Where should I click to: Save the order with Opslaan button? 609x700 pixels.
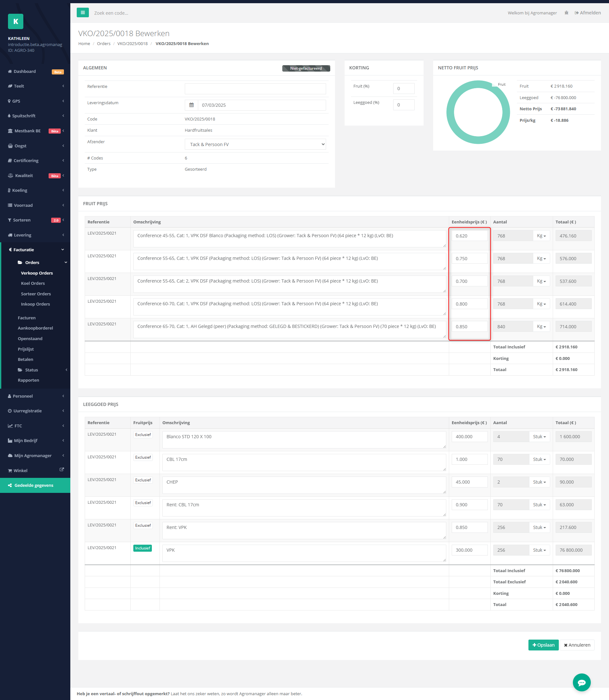[543, 645]
